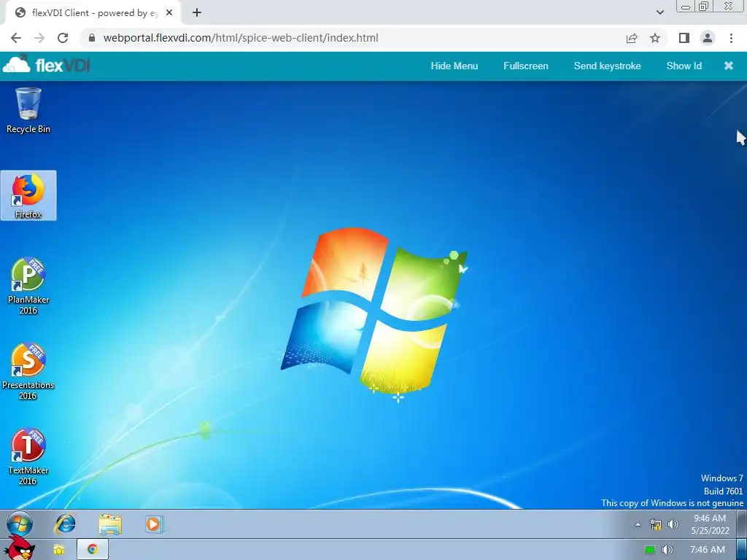Open the remote clock showing 9:46 AM
The height and width of the screenshot is (560, 747).
pos(710,524)
